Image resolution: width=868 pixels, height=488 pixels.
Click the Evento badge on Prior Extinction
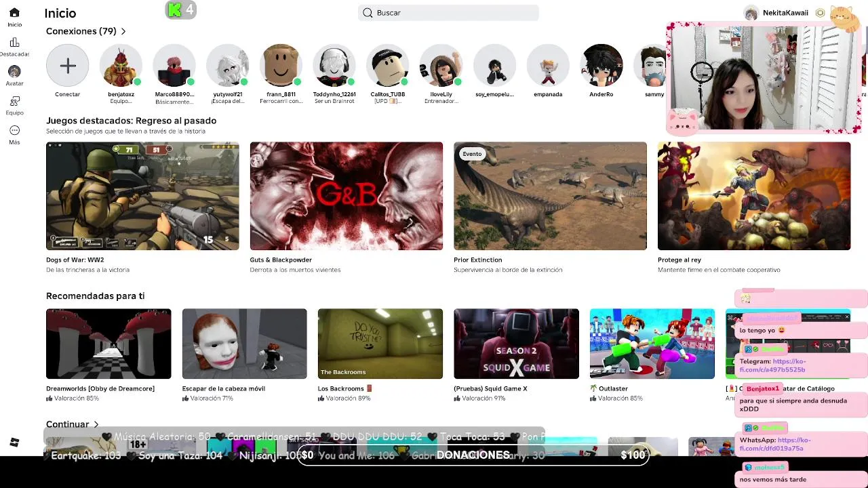[x=472, y=154]
